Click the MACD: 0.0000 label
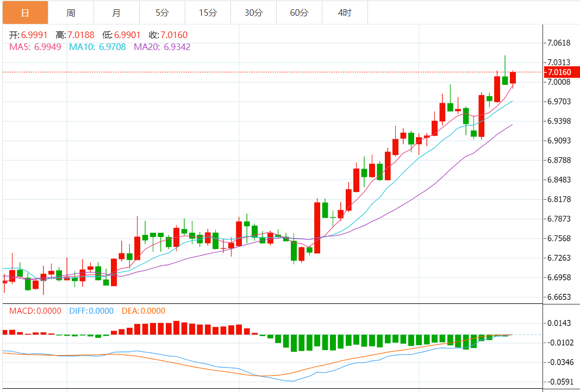This screenshot has width=580, height=392. [x=35, y=311]
